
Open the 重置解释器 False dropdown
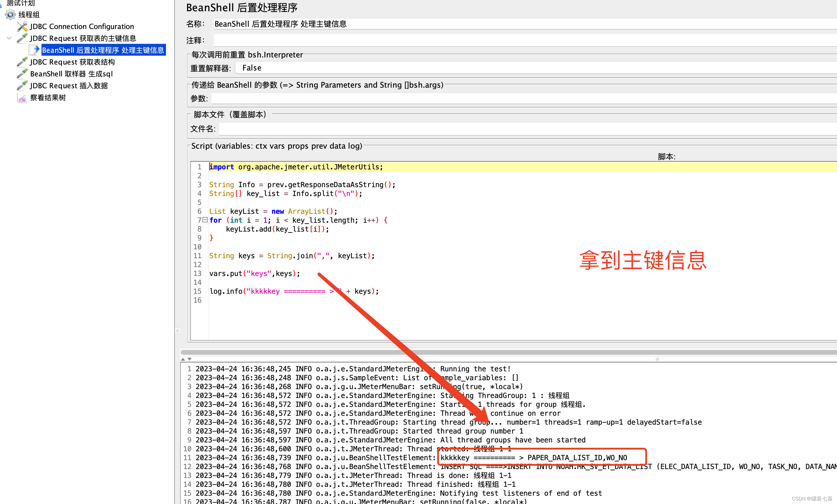536,68
